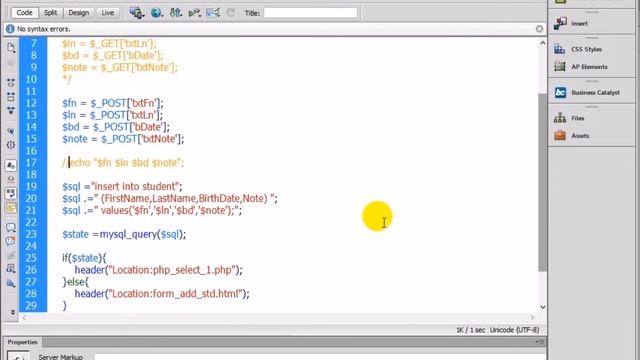Click the Expand All icon
This screenshot has height=360, width=640.
[11, 111]
